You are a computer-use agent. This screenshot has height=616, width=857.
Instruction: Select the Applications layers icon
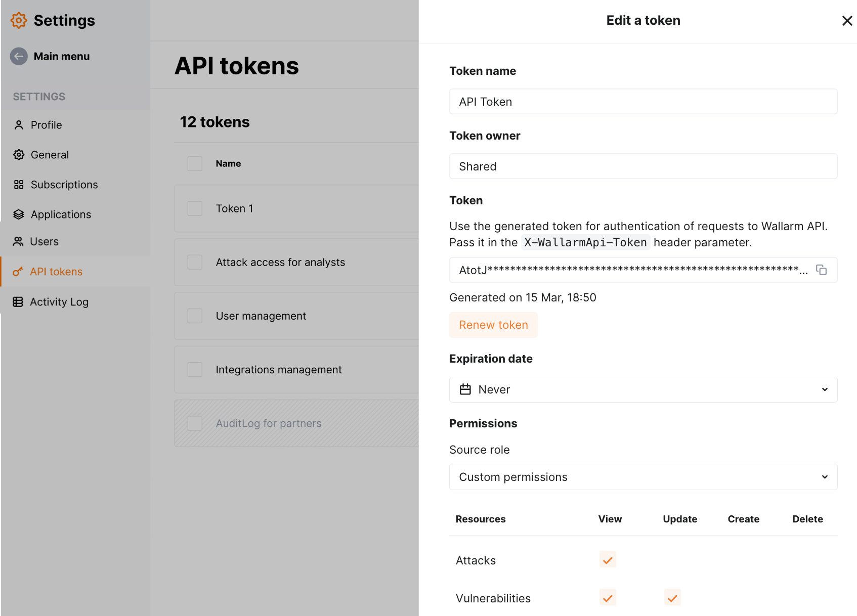[18, 214]
